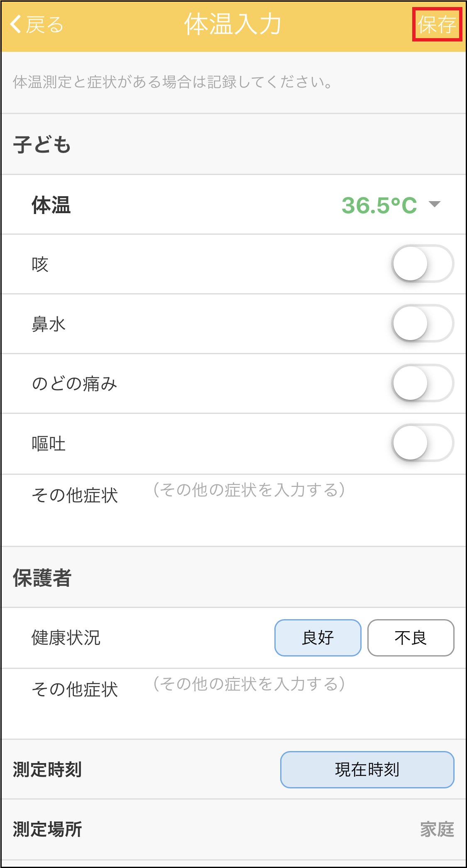Enable the 鼻水 runny nose switch
Screen dimensions: 467x868
coord(422,323)
